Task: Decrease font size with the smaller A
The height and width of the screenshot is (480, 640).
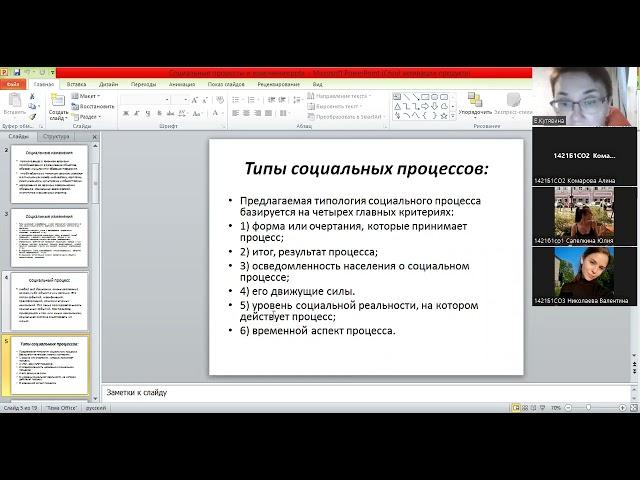Action: click(x=205, y=100)
